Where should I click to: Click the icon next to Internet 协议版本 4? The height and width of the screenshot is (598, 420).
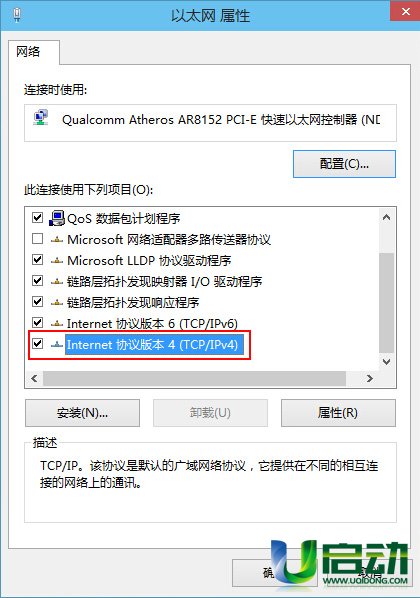57,345
